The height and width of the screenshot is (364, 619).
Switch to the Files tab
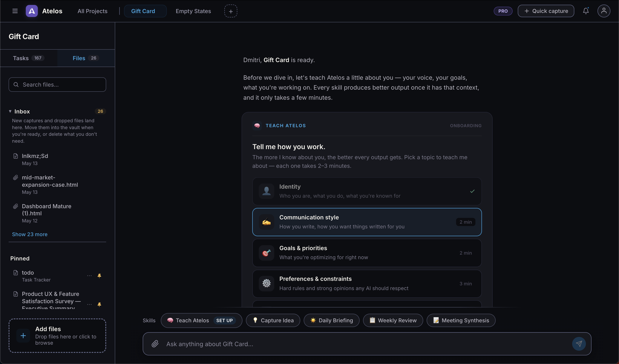pos(86,58)
